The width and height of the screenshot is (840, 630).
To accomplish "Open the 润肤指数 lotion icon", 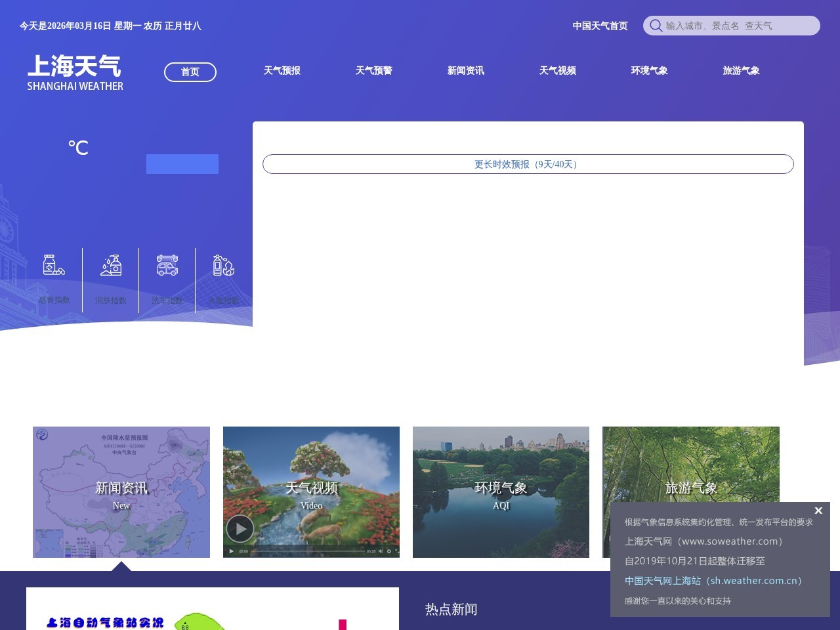I will point(110,264).
